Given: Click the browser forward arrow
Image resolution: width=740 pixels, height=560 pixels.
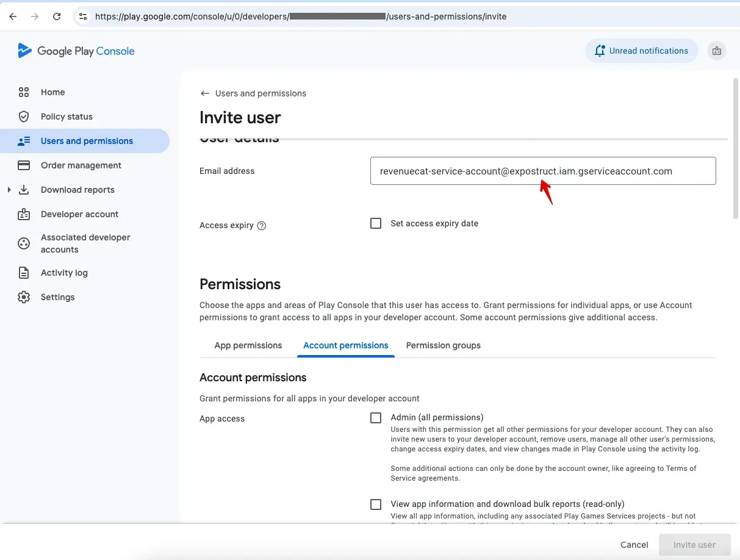Looking at the screenshot, I should tap(35, 16).
